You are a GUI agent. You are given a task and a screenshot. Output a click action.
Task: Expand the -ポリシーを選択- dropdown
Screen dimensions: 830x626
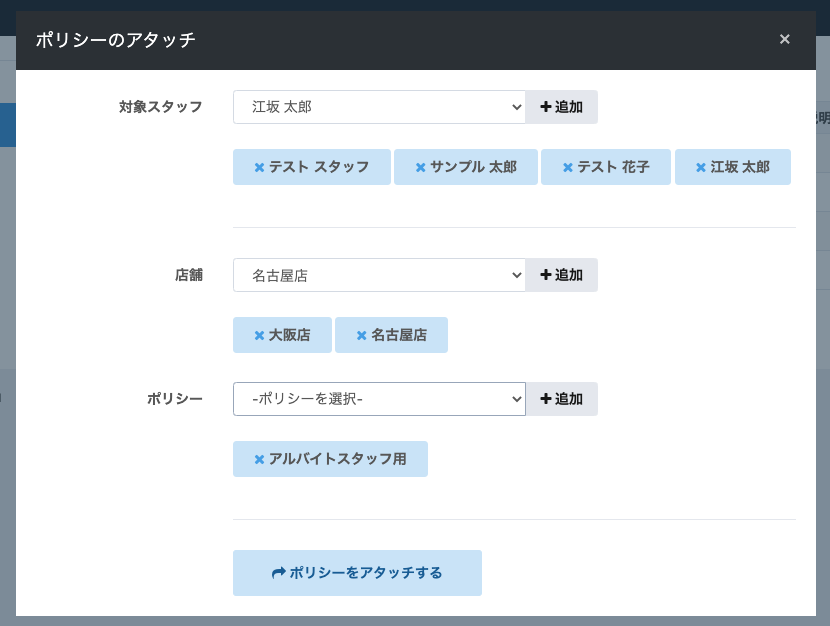[x=379, y=399]
